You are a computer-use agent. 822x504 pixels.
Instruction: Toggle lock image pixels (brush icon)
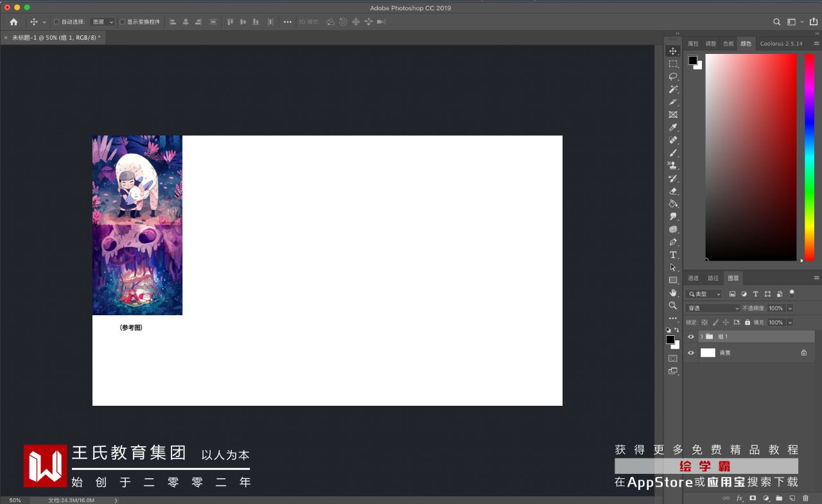[x=715, y=322]
